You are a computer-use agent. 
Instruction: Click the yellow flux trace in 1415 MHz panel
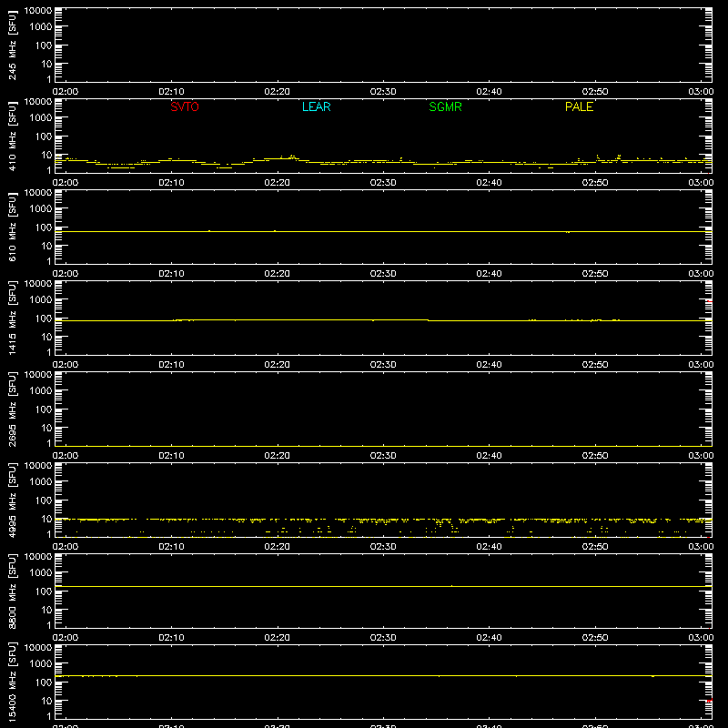pos(383,320)
